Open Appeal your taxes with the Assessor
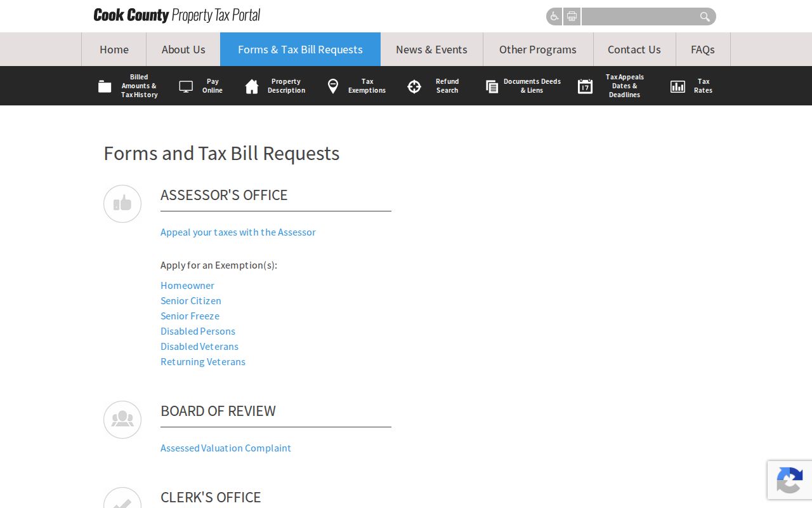The width and height of the screenshot is (812, 508). [x=238, y=232]
